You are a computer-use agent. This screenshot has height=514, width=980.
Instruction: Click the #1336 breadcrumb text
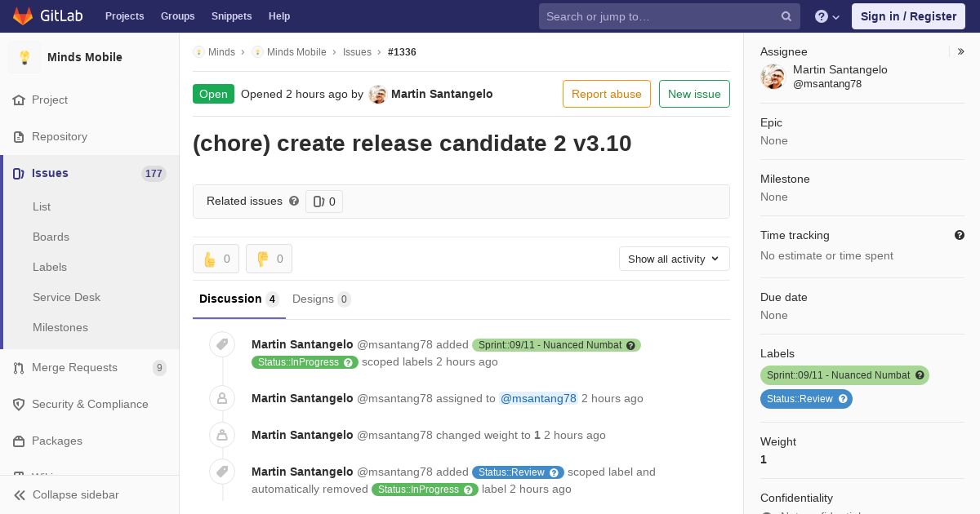[x=402, y=52]
